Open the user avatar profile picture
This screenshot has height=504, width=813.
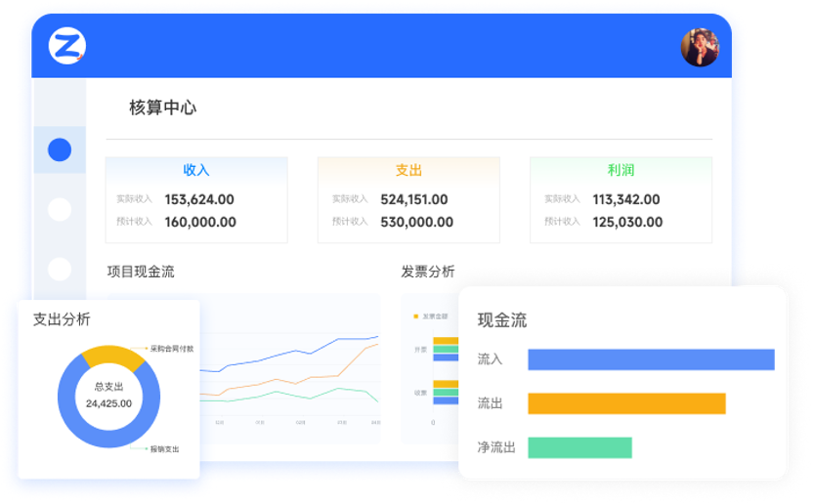pyautogui.click(x=699, y=47)
